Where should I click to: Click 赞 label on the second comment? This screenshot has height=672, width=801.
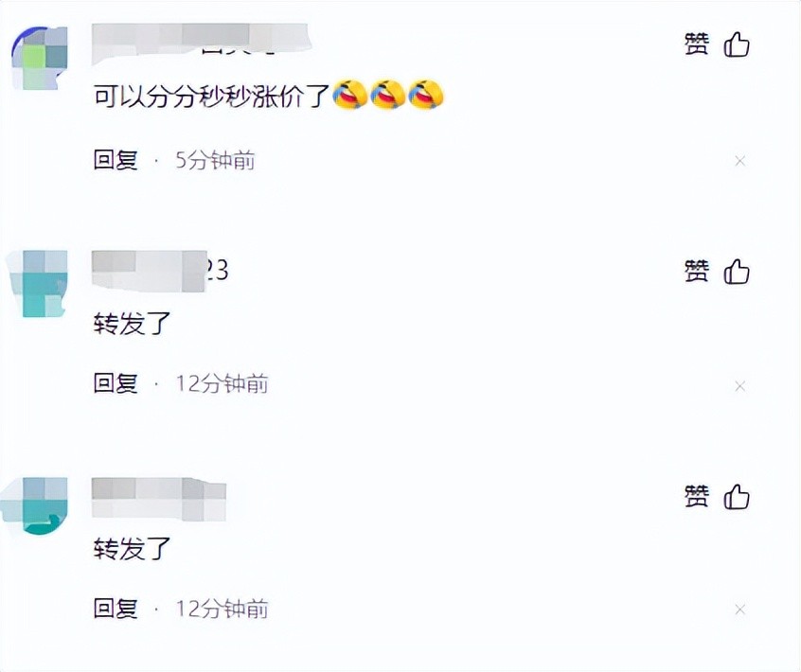click(697, 271)
